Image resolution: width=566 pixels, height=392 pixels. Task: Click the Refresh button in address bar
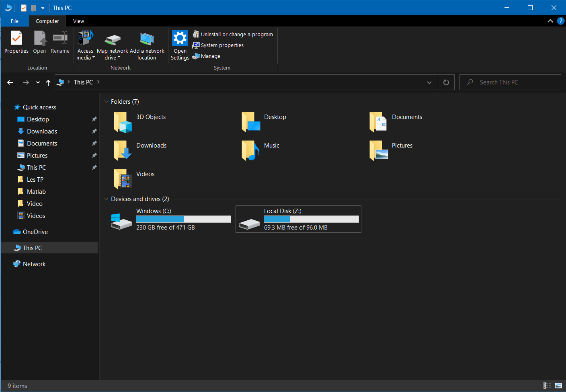(x=446, y=82)
